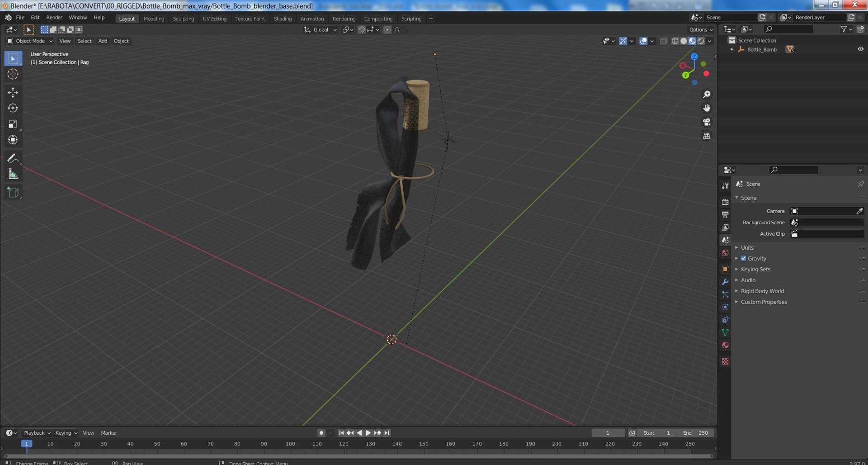
Task: Hide the Bottle_Bomb collection with the eye icon
Action: click(x=860, y=49)
